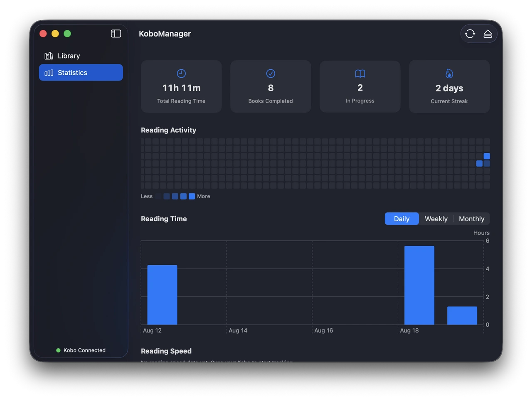Image resolution: width=532 pixels, height=401 pixels.
Task: Click the Aug 14 axis label
Action: [x=238, y=330]
